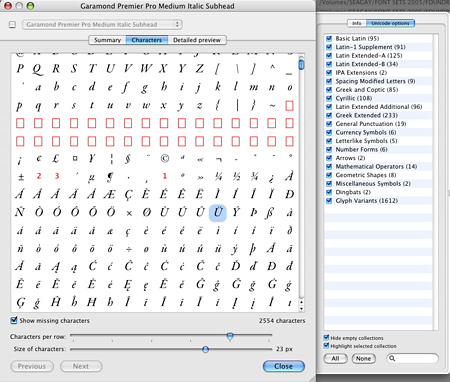Select the capital N tilde glyph
The width and height of the screenshot is (450, 382).
point(20,212)
